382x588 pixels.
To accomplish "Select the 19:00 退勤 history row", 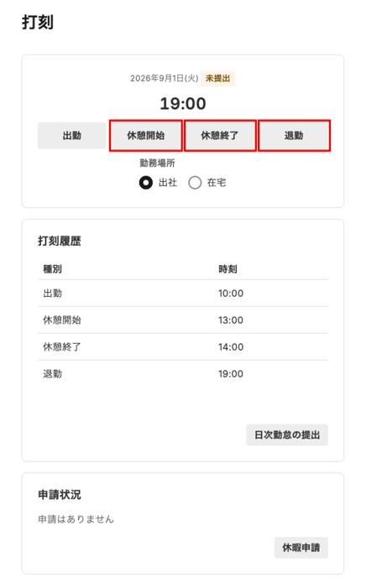I will (x=183, y=374).
